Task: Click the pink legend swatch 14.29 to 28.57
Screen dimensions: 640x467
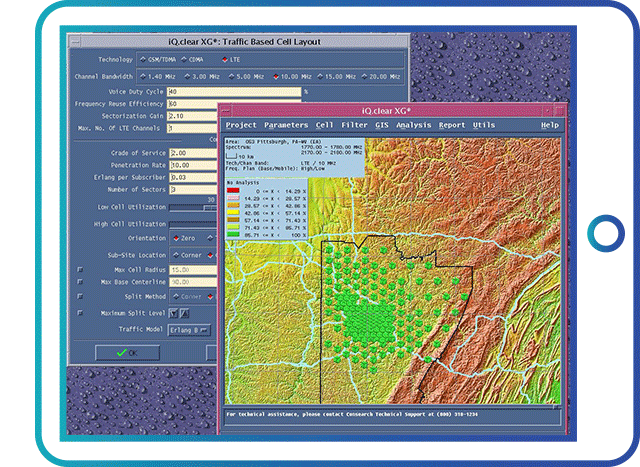Action: pyautogui.click(x=233, y=198)
